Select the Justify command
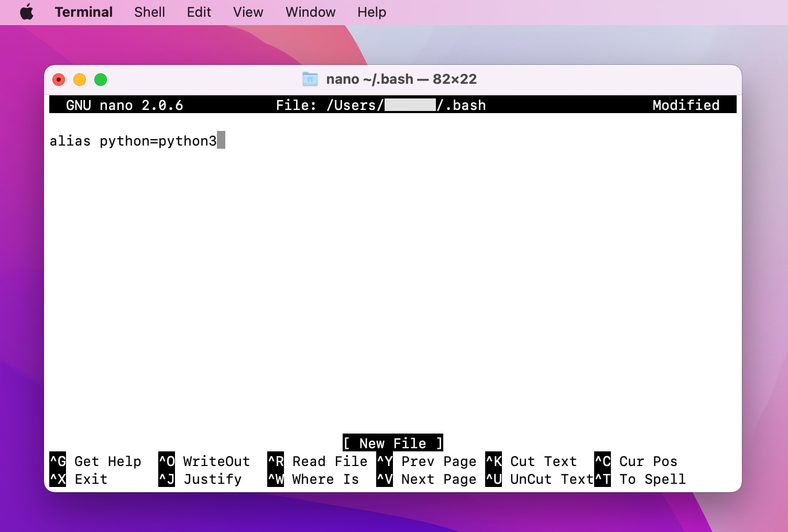The image size is (788, 532). (x=212, y=479)
